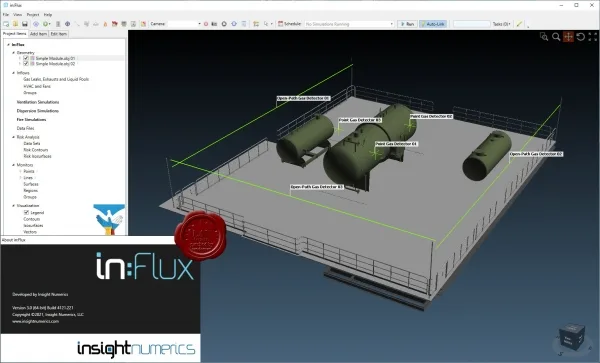Click the view orientation cube

pyautogui.click(x=572, y=337)
